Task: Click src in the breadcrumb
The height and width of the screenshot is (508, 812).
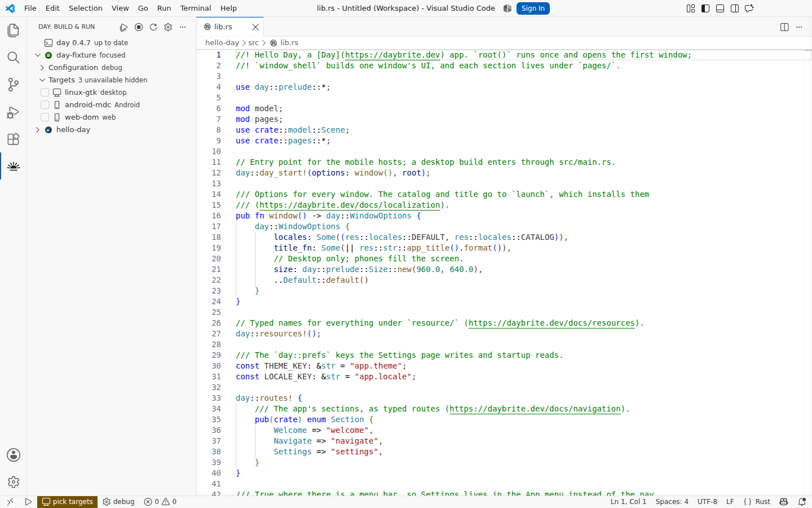Action: click(x=254, y=43)
